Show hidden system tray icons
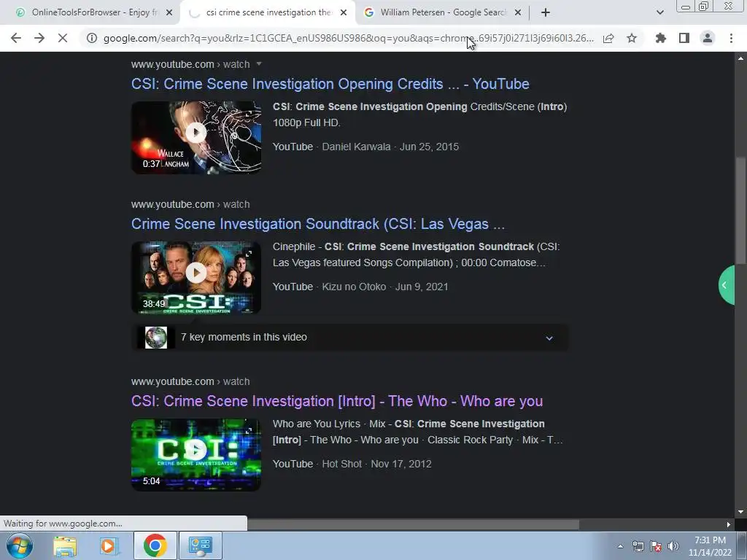Screen dimensions: 747x560 [x=620, y=546]
